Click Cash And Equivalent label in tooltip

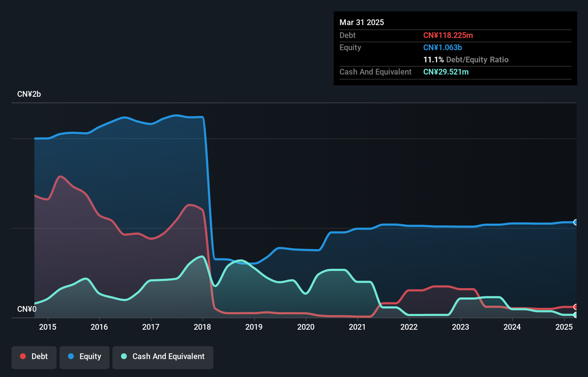click(x=375, y=72)
